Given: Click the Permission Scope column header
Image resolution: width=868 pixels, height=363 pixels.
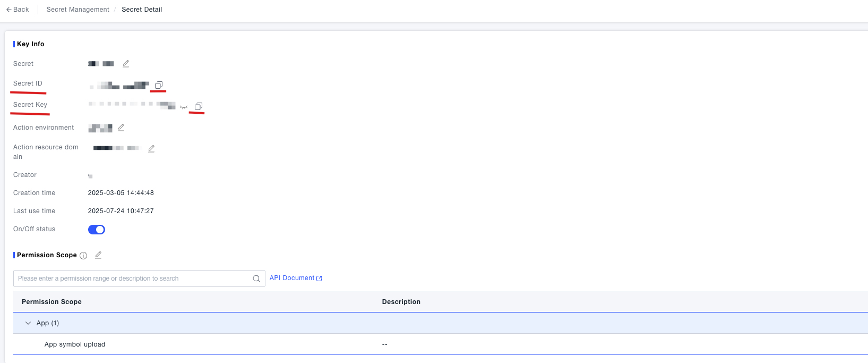Looking at the screenshot, I should (x=51, y=302).
